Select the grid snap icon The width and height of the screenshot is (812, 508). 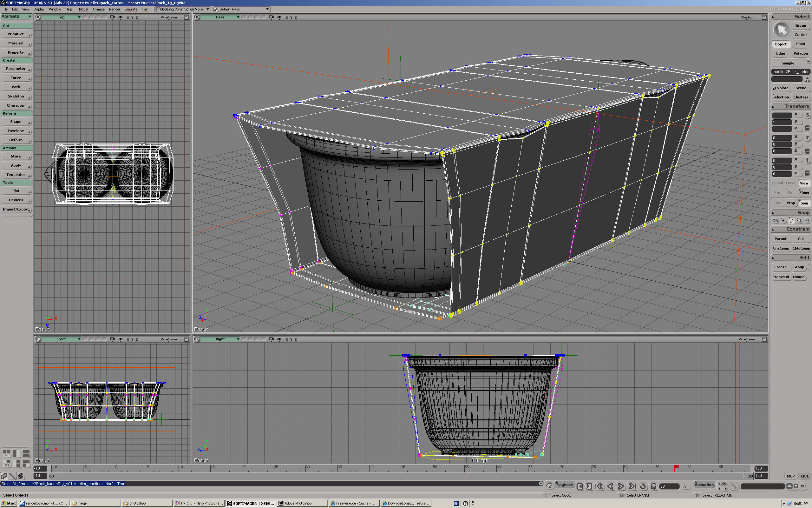pos(807,221)
